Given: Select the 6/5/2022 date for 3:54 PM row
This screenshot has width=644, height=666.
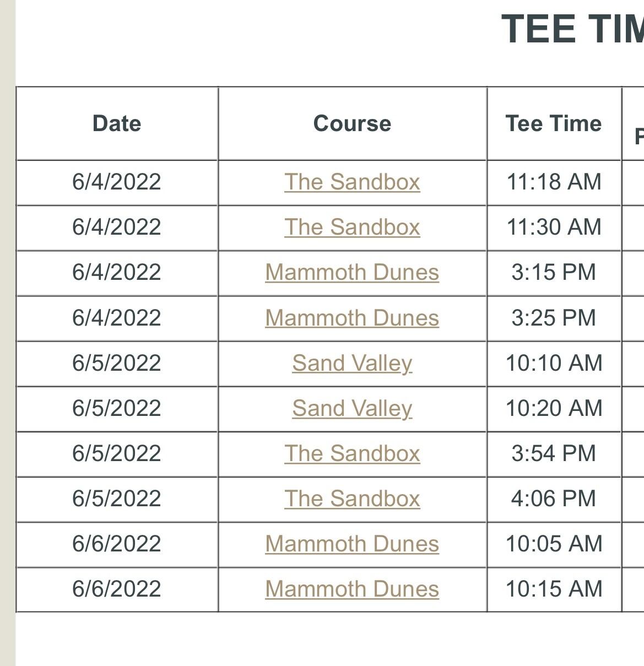Looking at the screenshot, I should click(x=117, y=454).
